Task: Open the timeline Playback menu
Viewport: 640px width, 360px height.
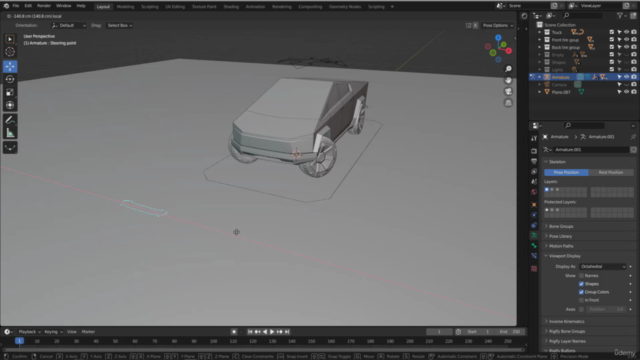Action: click(29, 332)
